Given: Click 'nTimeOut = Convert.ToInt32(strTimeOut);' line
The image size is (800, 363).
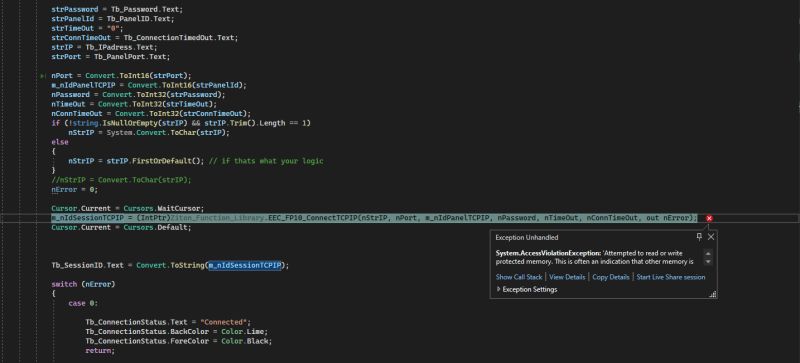Looking at the screenshot, I should (x=134, y=104).
